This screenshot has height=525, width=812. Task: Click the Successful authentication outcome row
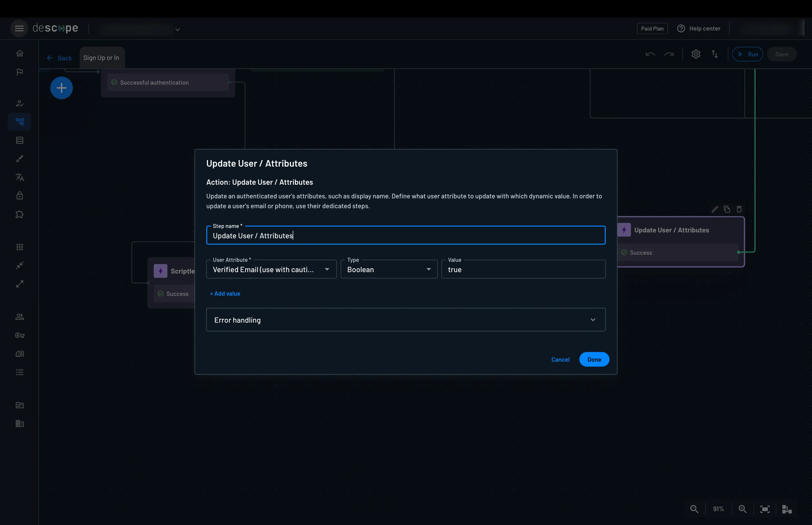[168, 82]
